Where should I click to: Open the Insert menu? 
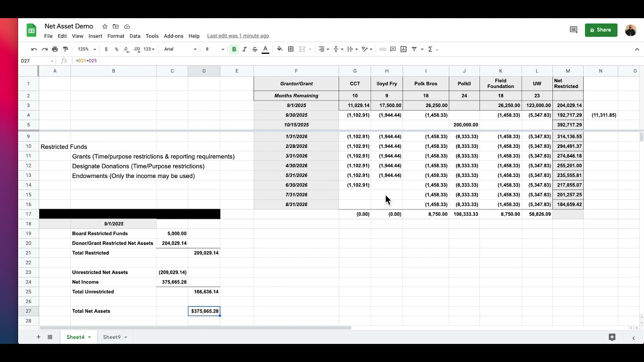pos(95,36)
